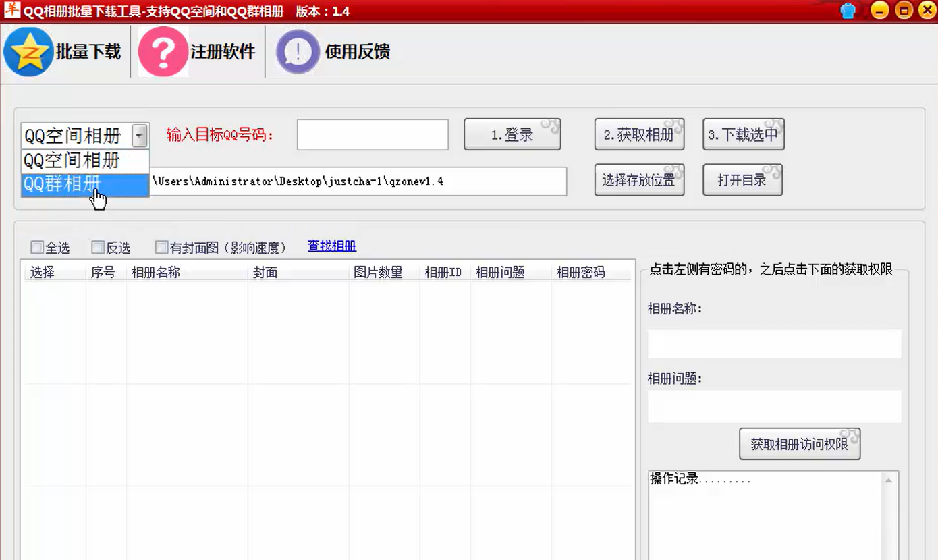Enable the 全选 checkbox
938x560 pixels.
tap(37, 247)
